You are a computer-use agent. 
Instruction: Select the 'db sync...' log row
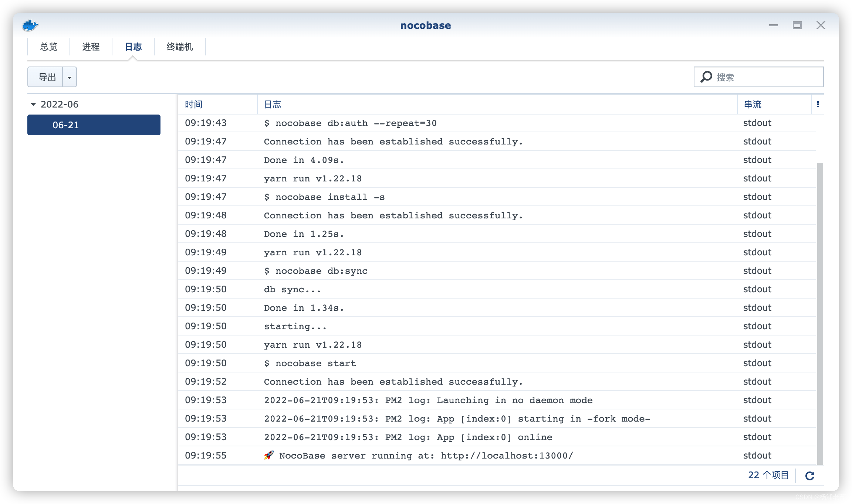[292, 289]
